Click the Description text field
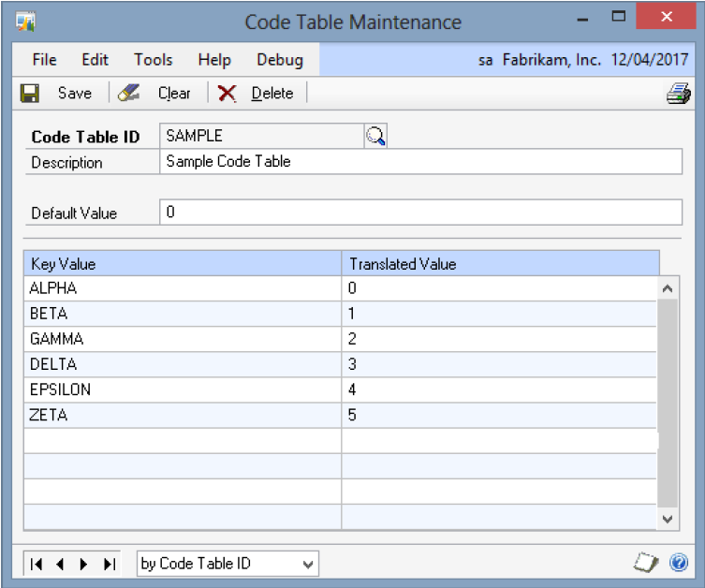 click(420, 162)
